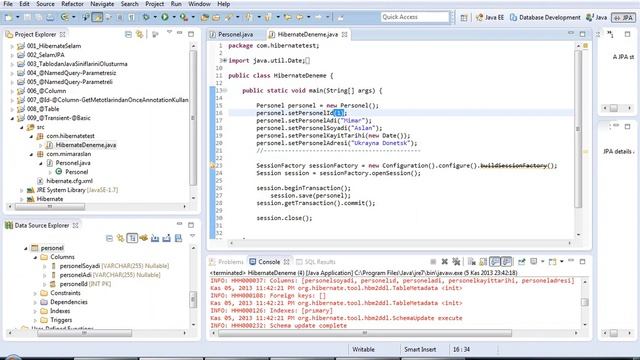Select hibernate.cfg.xml file in tree

[x=69, y=181]
